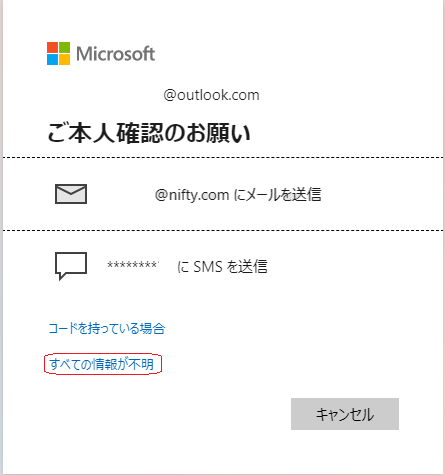This screenshot has height=475, width=445.
Task: Click the four-color Microsoft logo squares
Action: 58,53
